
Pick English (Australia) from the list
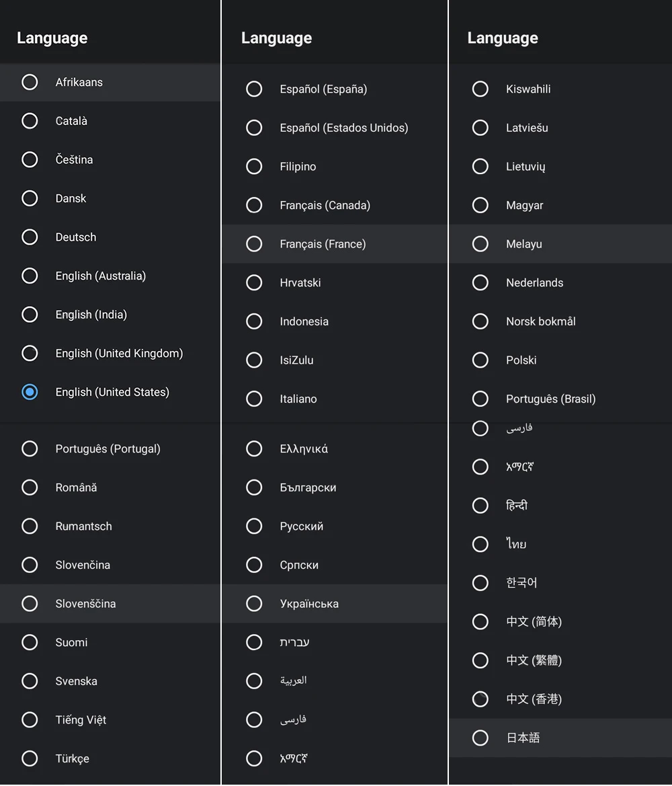click(110, 276)
